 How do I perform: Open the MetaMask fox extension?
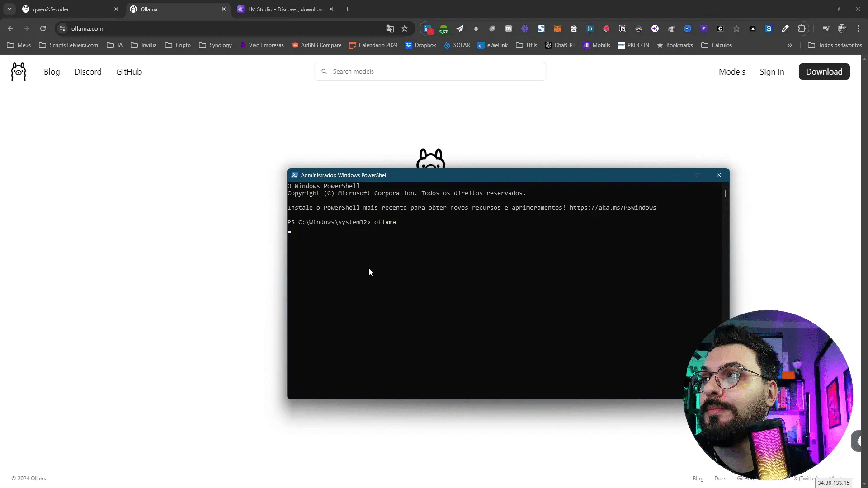pos(557,28)
